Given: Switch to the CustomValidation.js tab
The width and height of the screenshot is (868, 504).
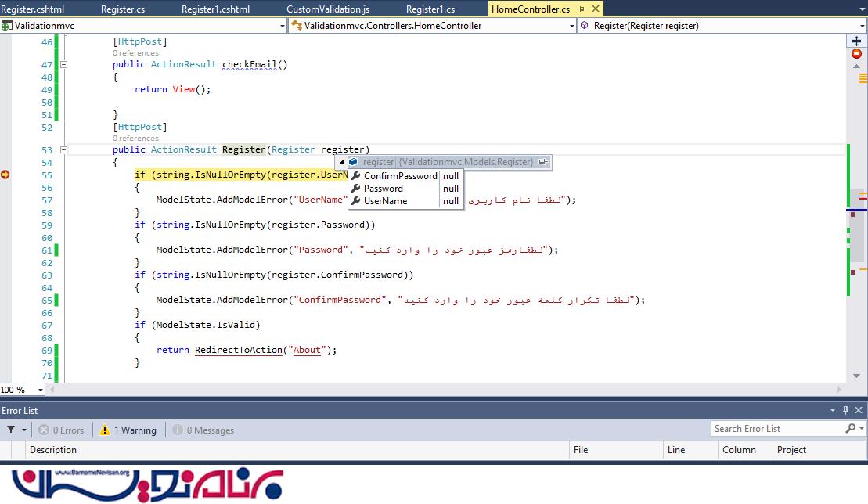Looking at the screenshot, I should tap(328, 9).
